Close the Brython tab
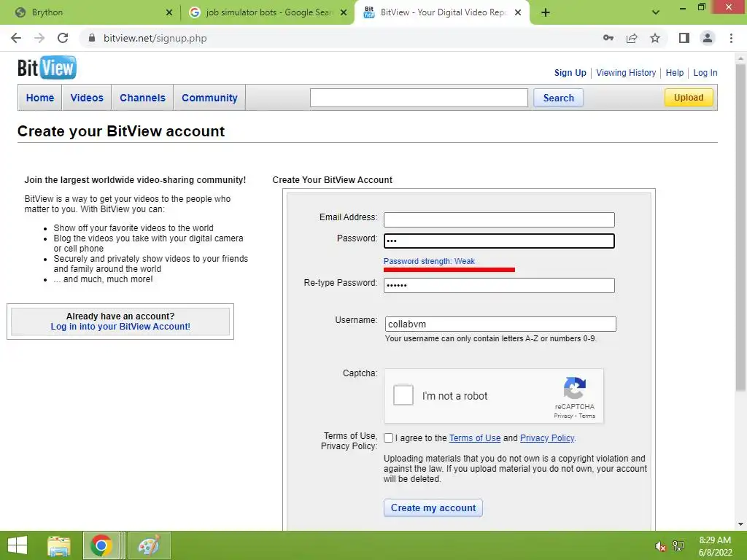747x560 pixels. tap(169, 12)
